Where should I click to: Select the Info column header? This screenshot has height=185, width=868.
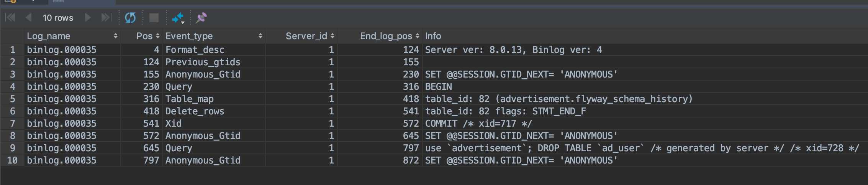[433, 36]
